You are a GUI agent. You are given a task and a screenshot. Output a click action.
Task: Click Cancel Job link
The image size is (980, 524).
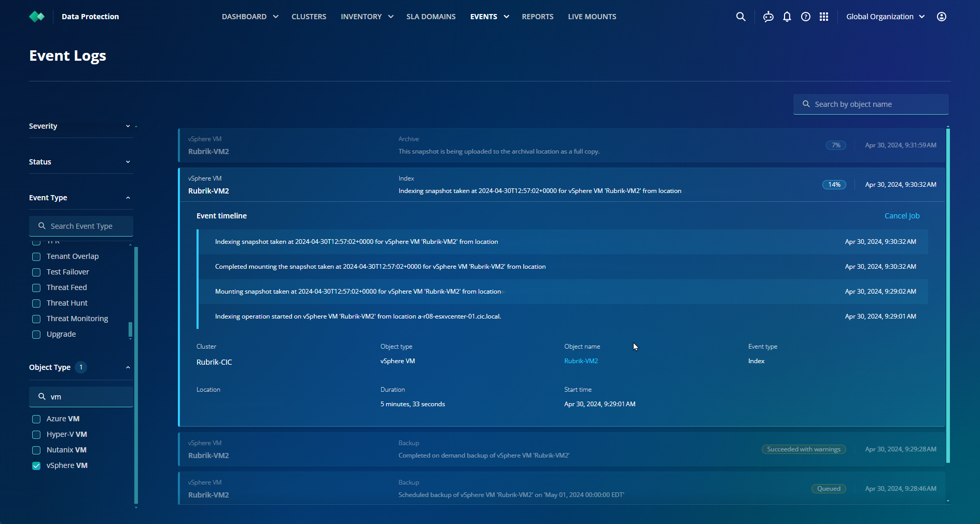point(902,216)
